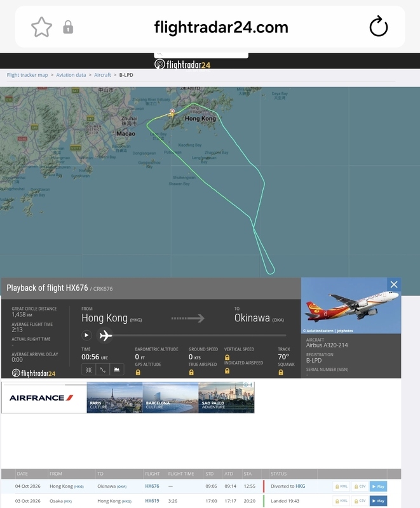Click the Hong Kong label on the map
The width and height of the screenshot is (420, 508).
click(x=200, y=119)
